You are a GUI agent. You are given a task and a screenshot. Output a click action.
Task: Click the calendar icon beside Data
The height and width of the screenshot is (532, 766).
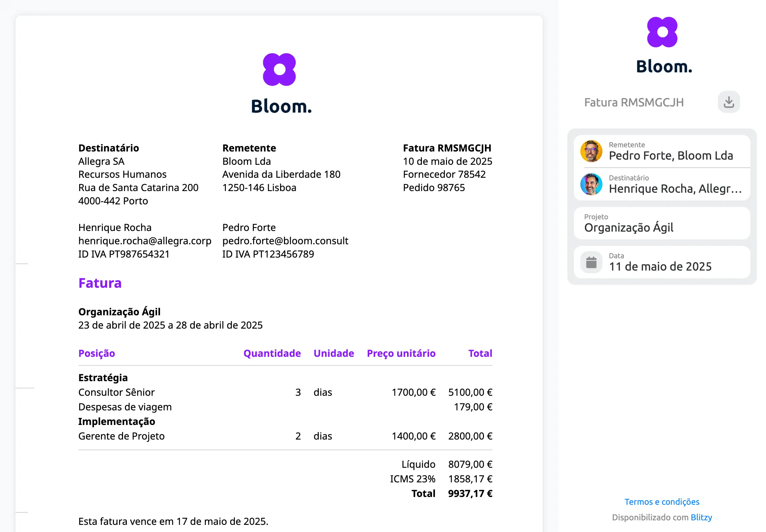[x=591, y=262]
